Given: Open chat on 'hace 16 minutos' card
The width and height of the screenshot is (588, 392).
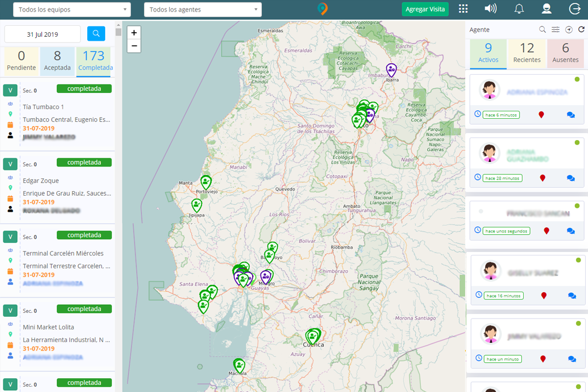Looking at the screenshot, I should pyautogui.click(x=572, y=296).
